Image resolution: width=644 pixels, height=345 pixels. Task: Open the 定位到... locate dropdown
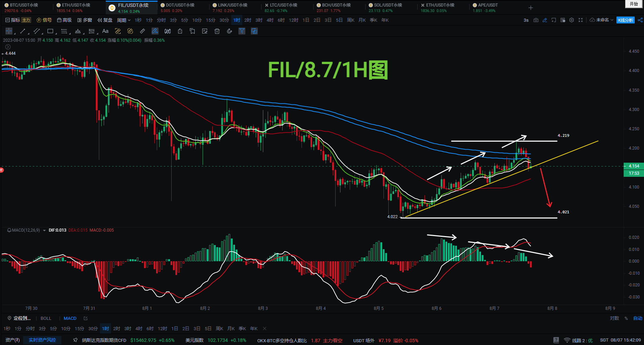tap(19, 318)
